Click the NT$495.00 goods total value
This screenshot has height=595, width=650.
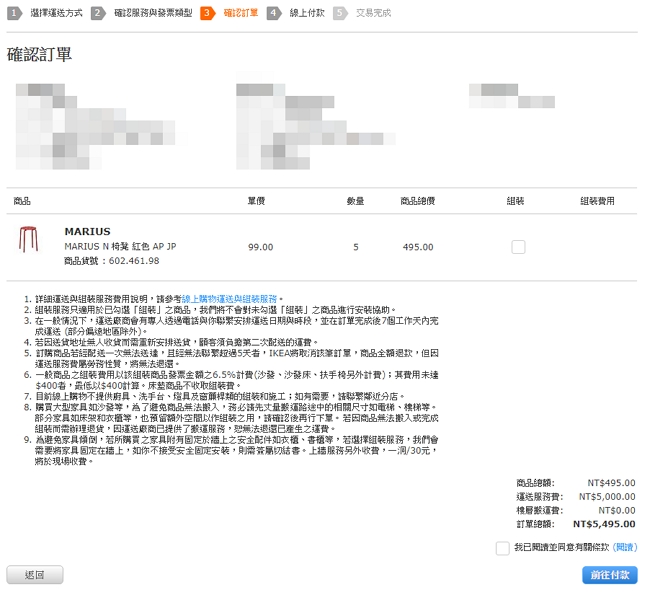(611, 483)
